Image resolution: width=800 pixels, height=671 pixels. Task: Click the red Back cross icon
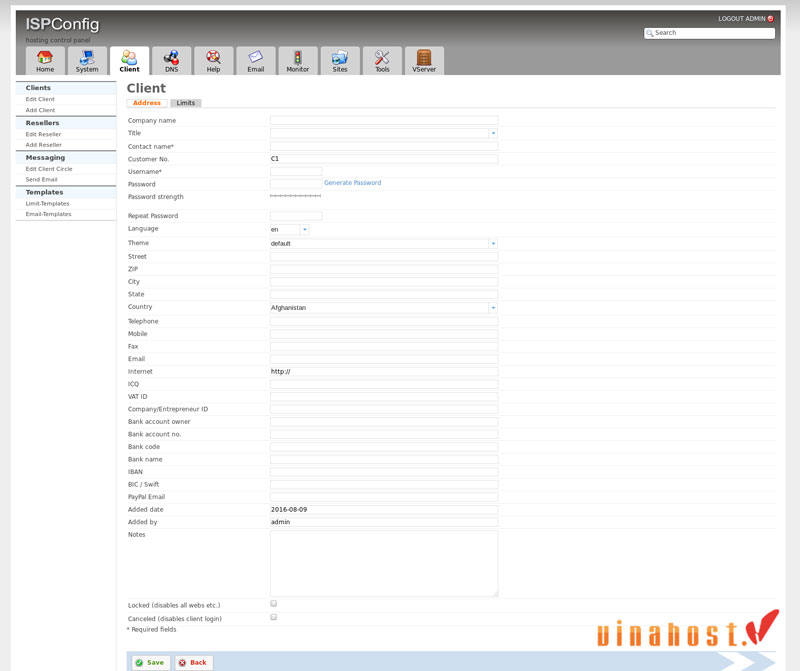point(182,663)
